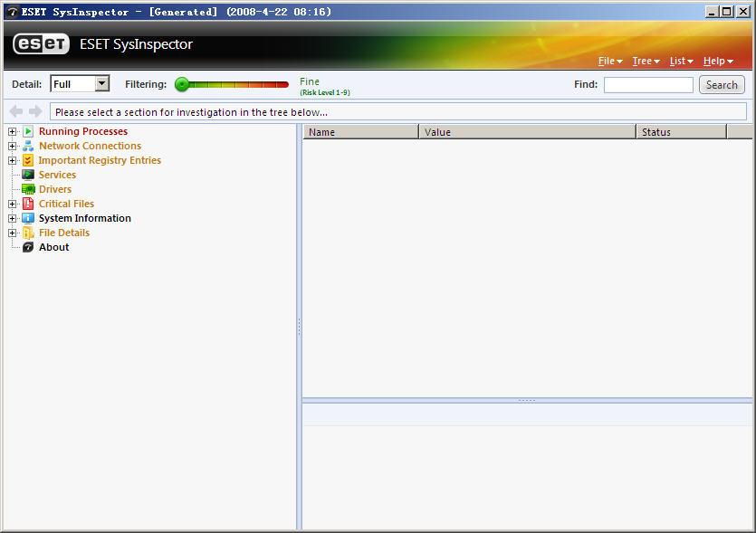Click the Network Connections icon
The width and height of the screenshot is (756, 533).
28,146
